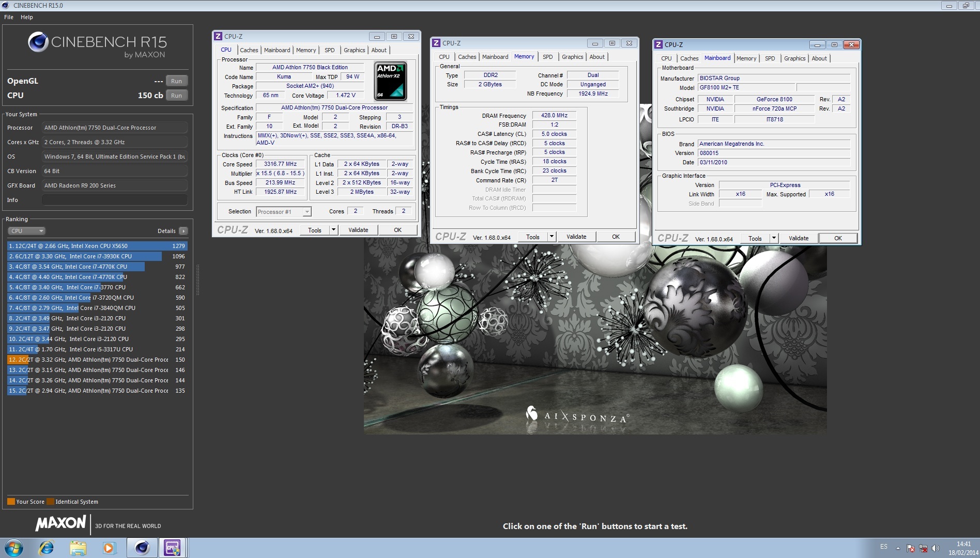This screenshot has height=558, width=980.
Task: Click the Processor field in Your System
Action: pos(114,128)
